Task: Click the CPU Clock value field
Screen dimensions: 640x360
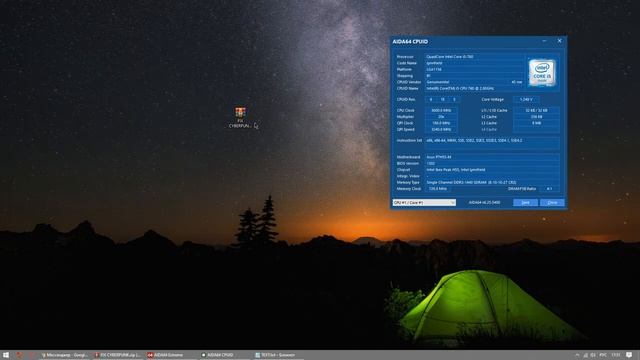Action: (x=441, y=110)
